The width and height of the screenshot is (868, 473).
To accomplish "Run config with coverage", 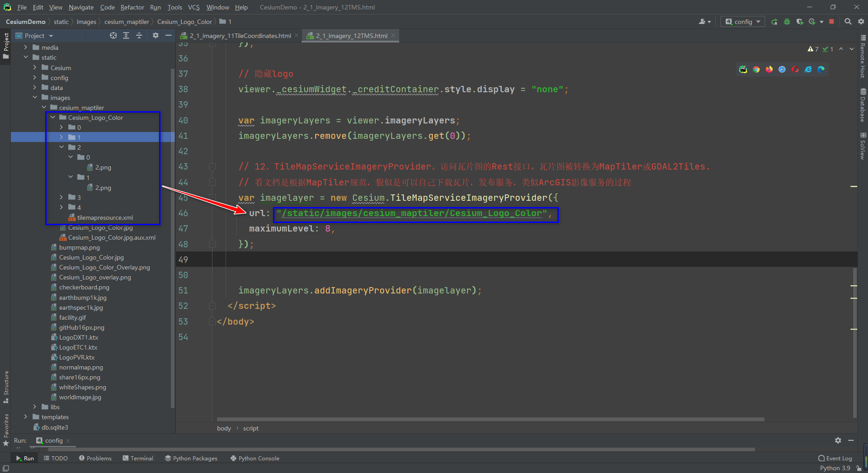I will point(800,22).
